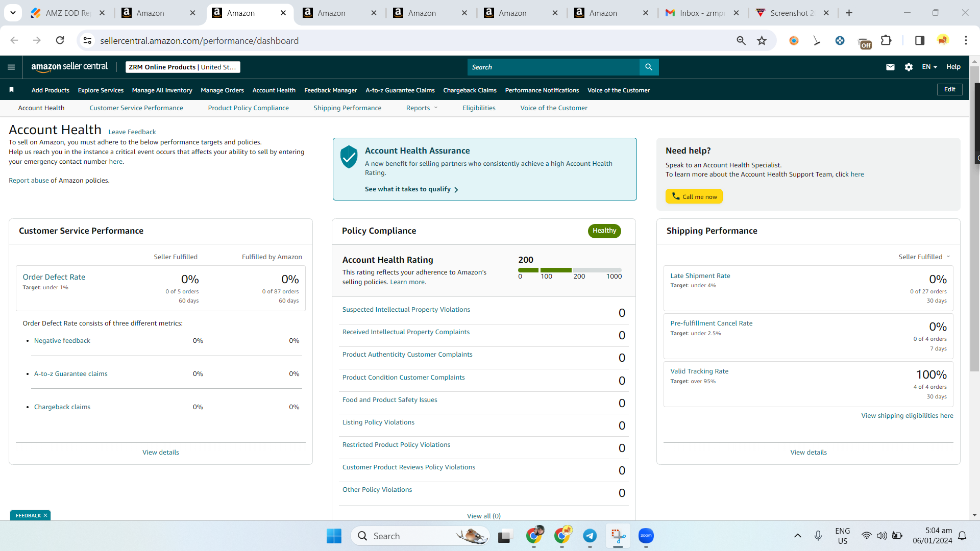The height and width of the screenshot is (551, 980).
Task: Click the Healthy status badge
Action: (604, 231)
